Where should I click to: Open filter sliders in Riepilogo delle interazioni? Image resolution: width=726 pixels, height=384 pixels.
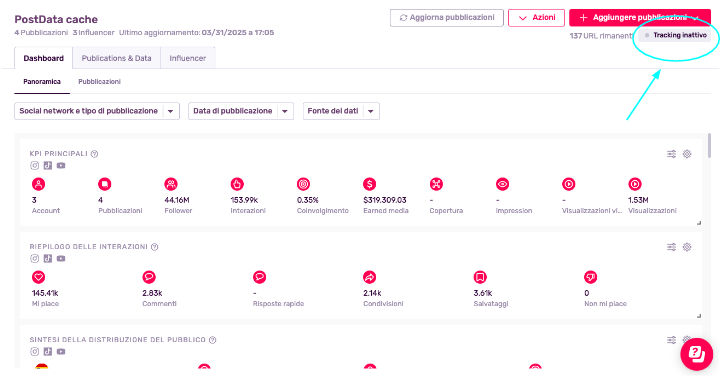point(671,247)
